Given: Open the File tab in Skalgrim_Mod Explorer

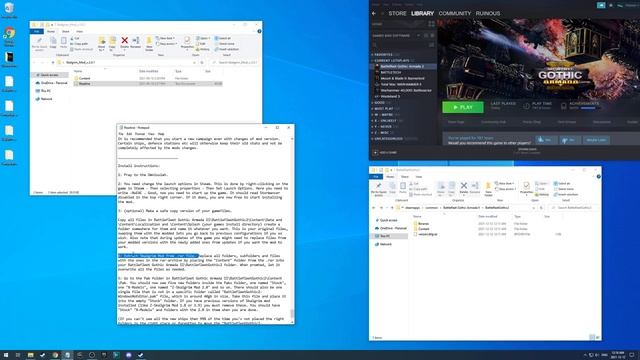Looking at the screenshot, I should (x=37, y=31).
